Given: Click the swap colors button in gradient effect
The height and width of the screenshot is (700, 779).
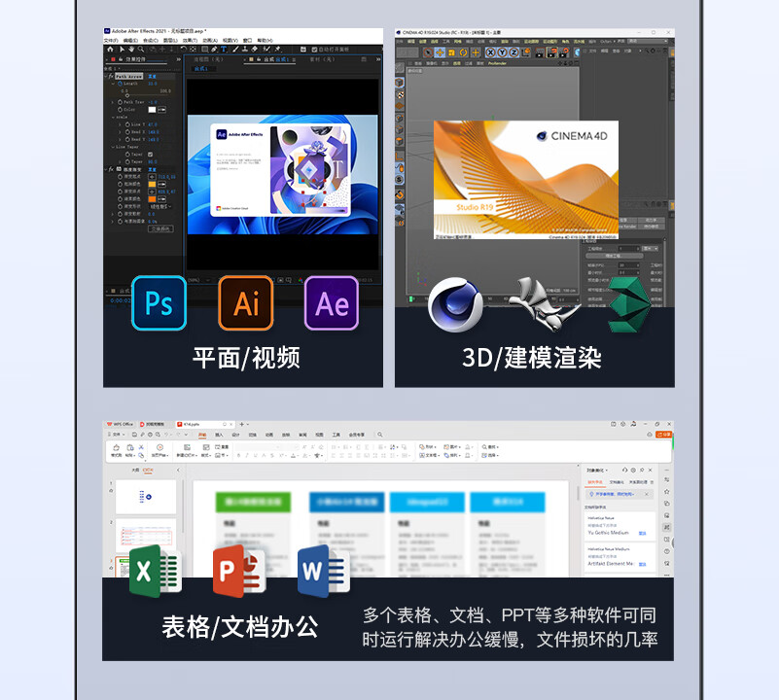Looking at the screenshot, I should point(160,228).
